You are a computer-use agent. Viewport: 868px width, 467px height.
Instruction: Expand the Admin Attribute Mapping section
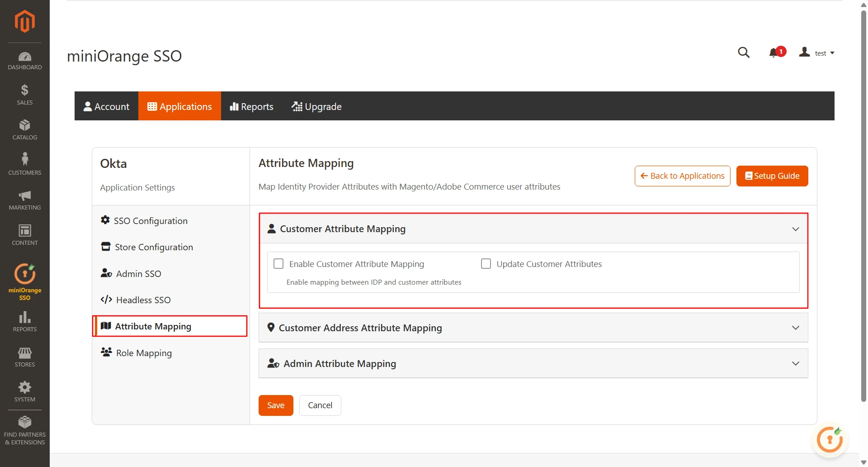pos(795,363)
